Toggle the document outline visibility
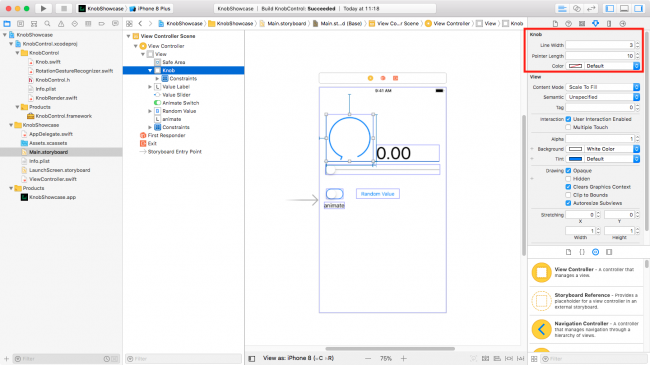Image resolution: width=650 pixels, height=365 pixels. tap(252, 358)
